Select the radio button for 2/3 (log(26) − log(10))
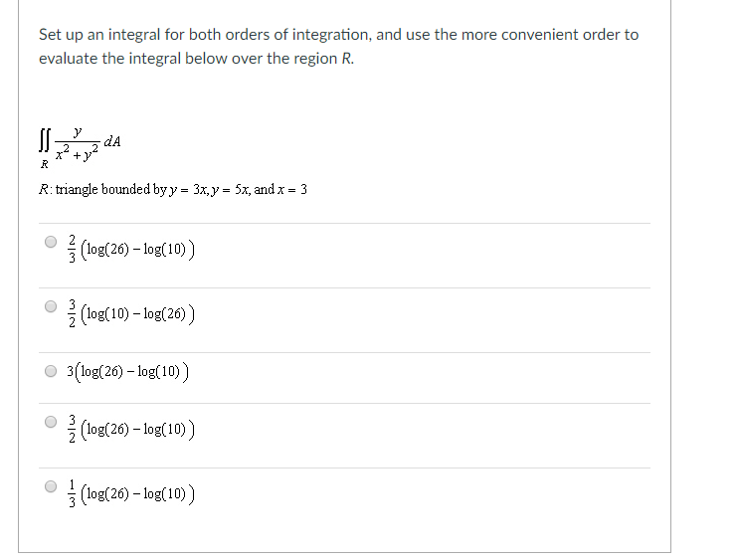This screenshot has height=560, width=739. 51,242
